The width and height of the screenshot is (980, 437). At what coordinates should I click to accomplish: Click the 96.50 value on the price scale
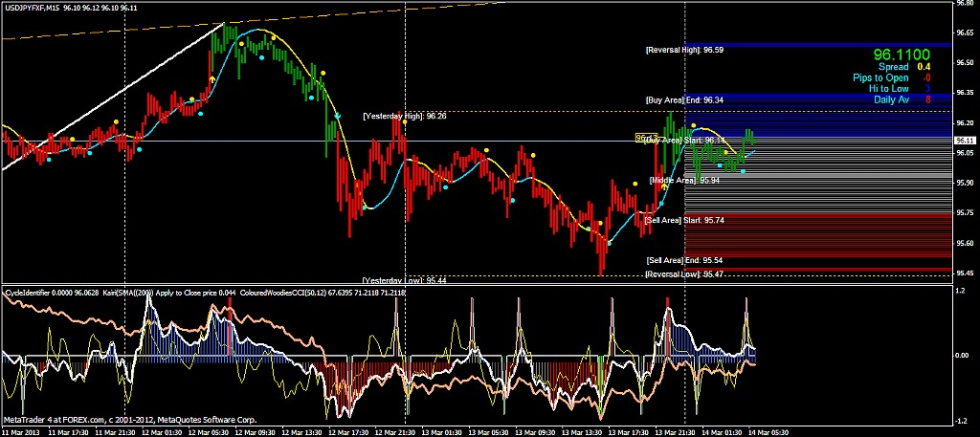(x=965, y=62)
